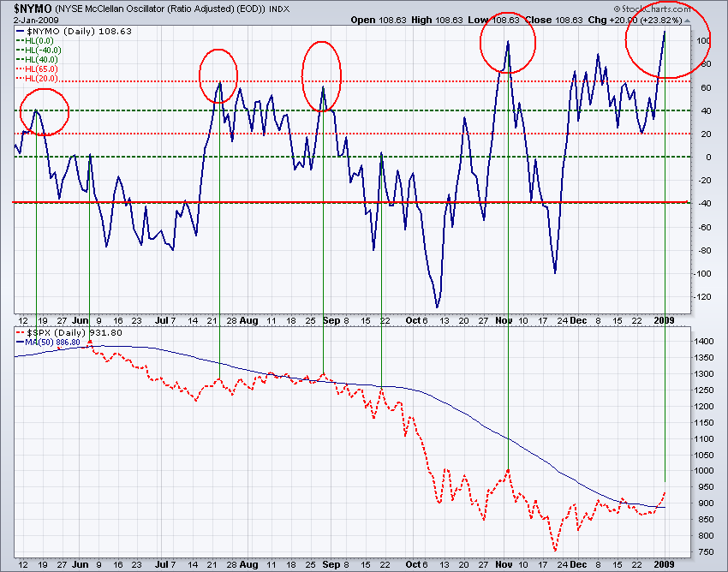Click the MA(50) 886.80 legend entry
Image resolution: width=728 pixels, height=572 pixels.
click(x=48, y=343)
